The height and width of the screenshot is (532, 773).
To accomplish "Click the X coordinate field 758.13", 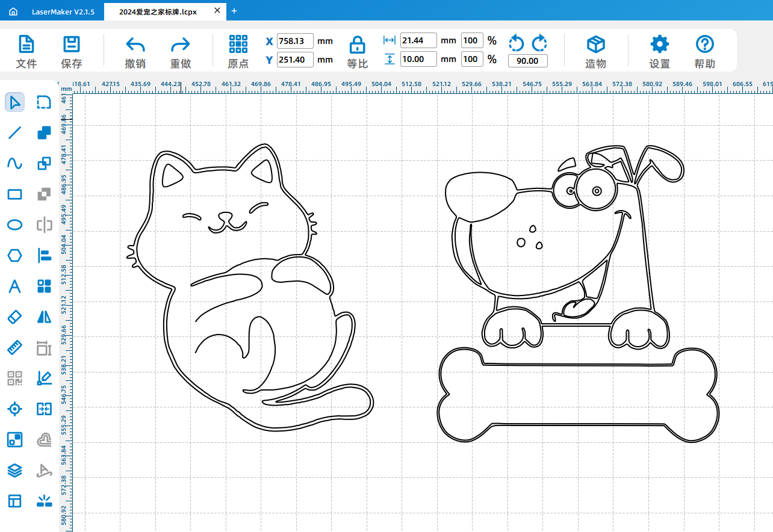I will pos(295,41).
